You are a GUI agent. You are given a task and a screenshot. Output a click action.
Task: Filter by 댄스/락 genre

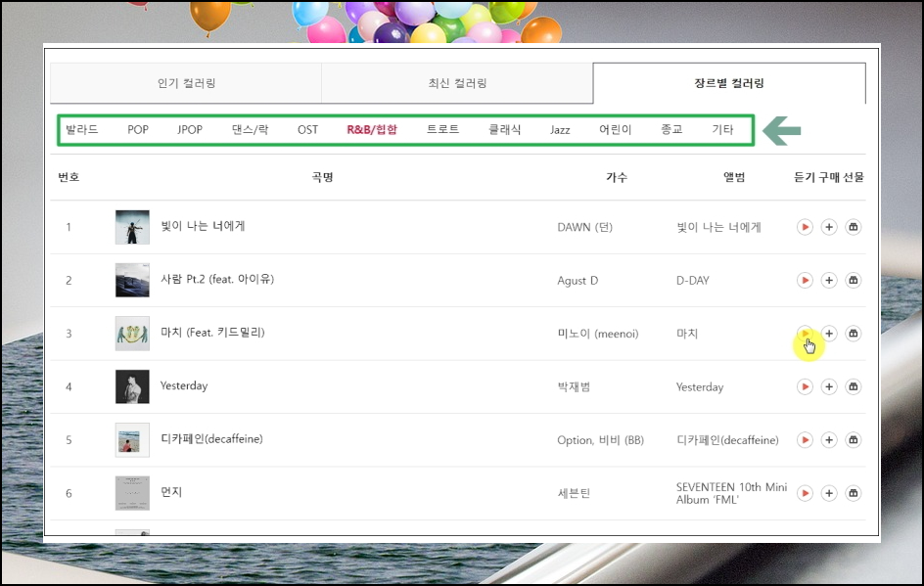[x=250, y=129]
